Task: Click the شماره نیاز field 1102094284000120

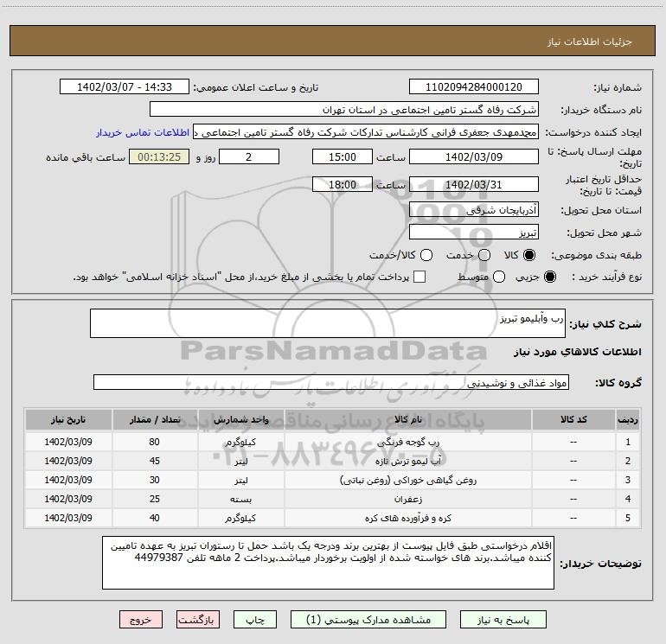Action: click(474, 87)
